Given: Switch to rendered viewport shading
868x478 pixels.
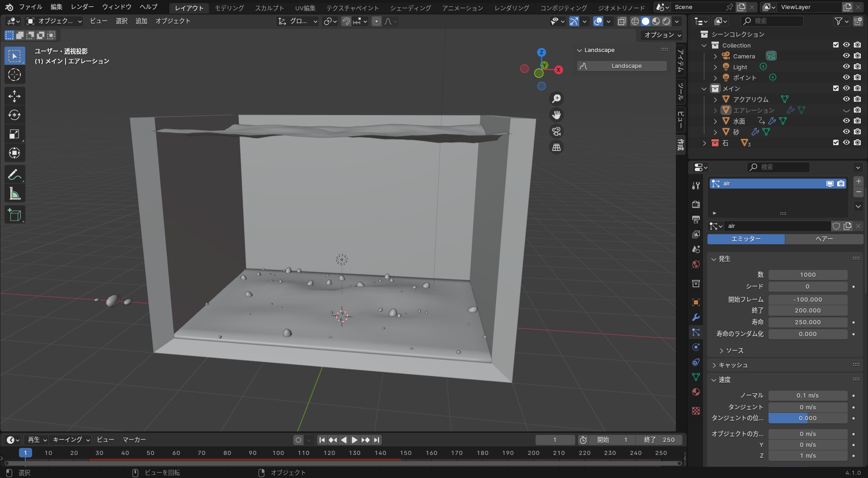Looking at the screenshot, I should point(666,21).
